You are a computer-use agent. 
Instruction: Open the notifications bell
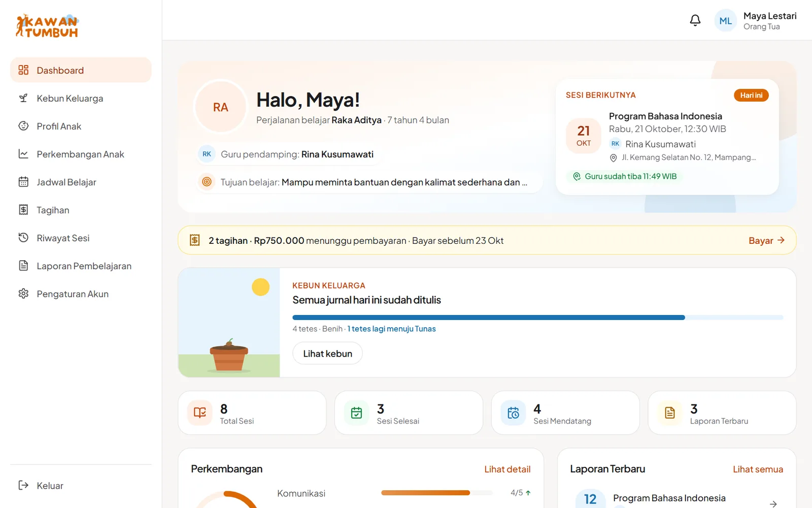pyautogui.click(x=695, y=20)
